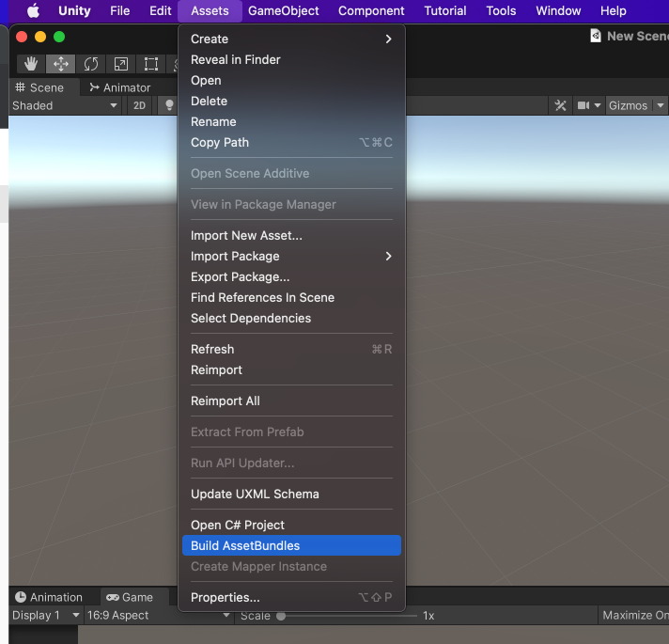Image resolution: width=669 pixels, height=644 pixels.
Task: Choose Find References In Scene
Action: (291, 297)
